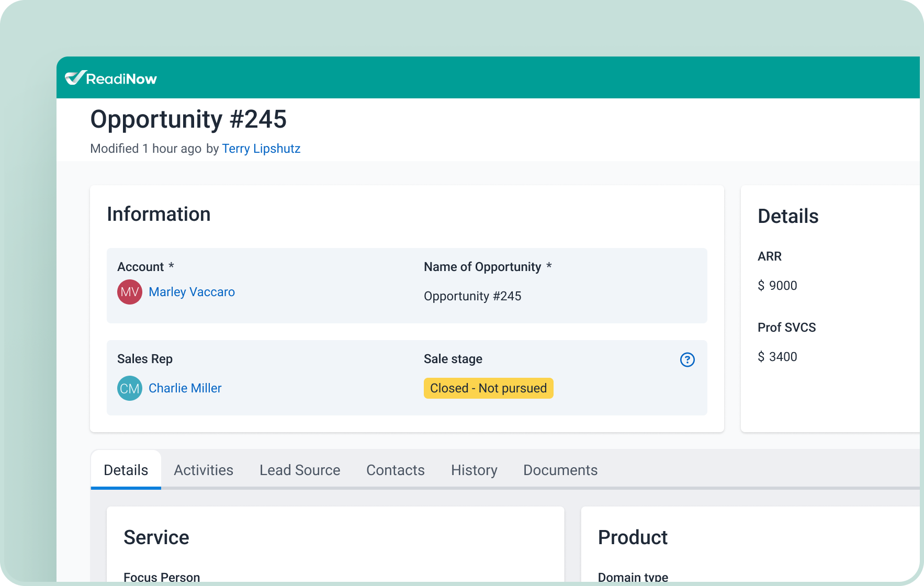Click the MV account avatar
924x586 pixels.
point(129,292)
